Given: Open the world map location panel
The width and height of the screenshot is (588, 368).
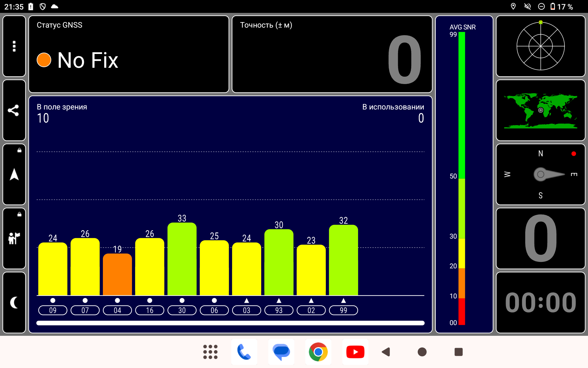Looking at the screenshot, I should (x=540, y=110).
